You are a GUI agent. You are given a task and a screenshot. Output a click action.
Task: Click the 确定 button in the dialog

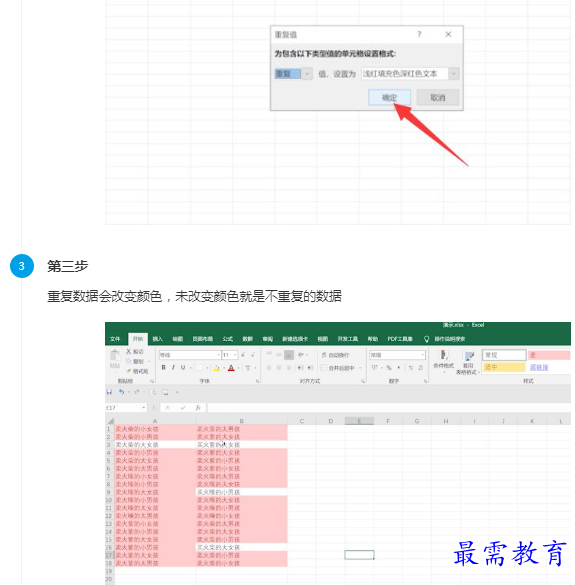389,98
